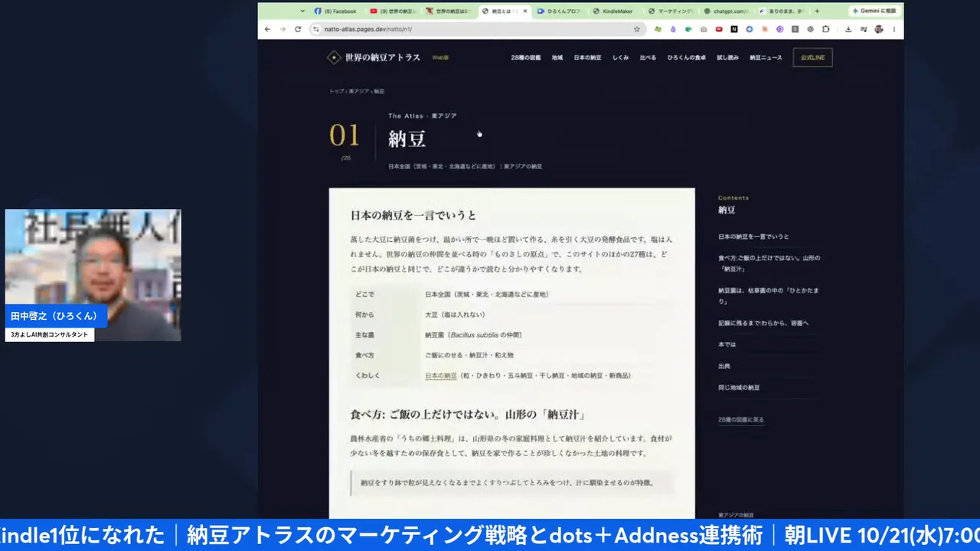Viewport: 980px width, 551px height.
Task: Click the 田中啓之 webcam thumbnail
Action: (x=93, y=275)
